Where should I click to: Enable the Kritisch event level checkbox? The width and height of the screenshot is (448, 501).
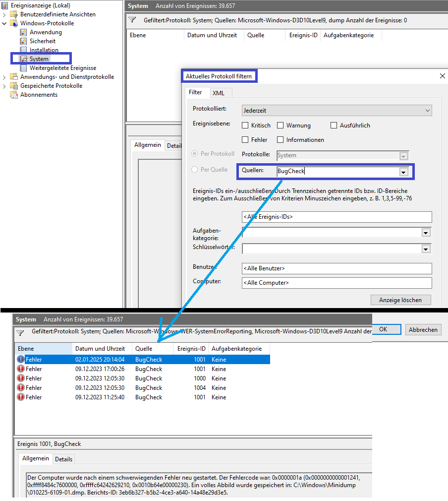[x=245, y=125]
